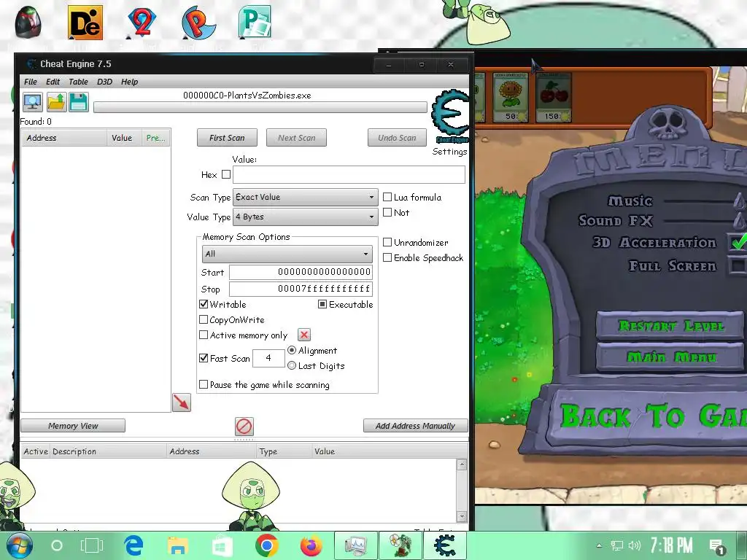Switch to Cheat Engine taskbar icon
Image resolution: width=747 pixels, height=560 pixels.
pyautogui.click(x=444, y=545)
